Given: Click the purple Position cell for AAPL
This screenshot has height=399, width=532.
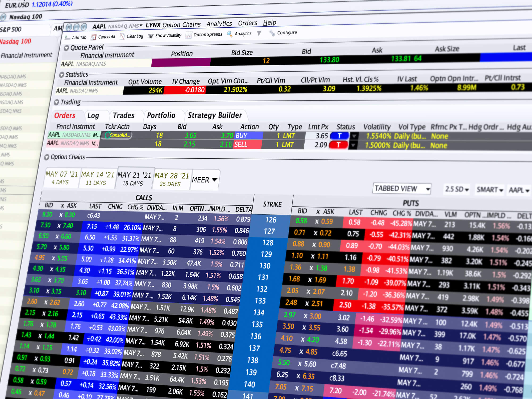Looking at the screenshot, I should pos(181,62).
